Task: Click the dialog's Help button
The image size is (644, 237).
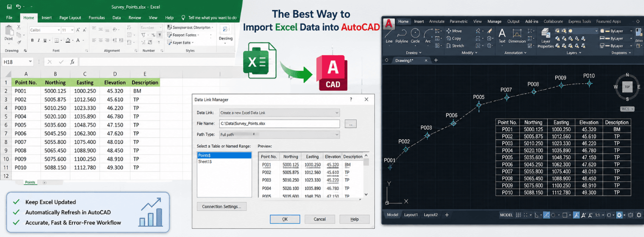Action: coord(354,219)
